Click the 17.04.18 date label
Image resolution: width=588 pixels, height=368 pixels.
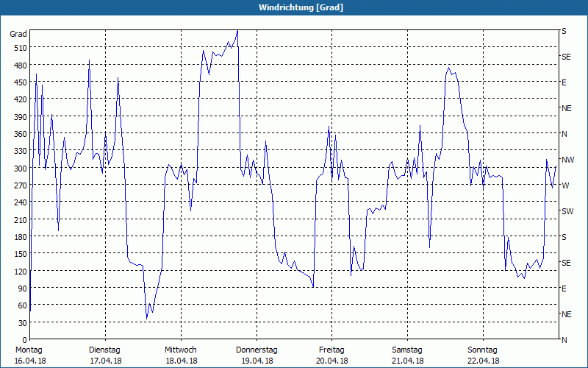[106, 361]
